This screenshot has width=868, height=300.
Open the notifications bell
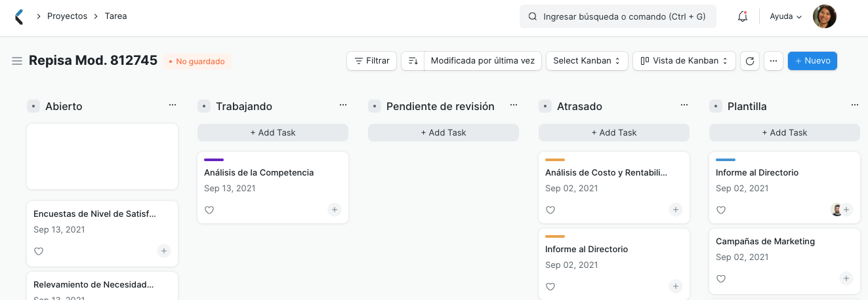point(743,16)
